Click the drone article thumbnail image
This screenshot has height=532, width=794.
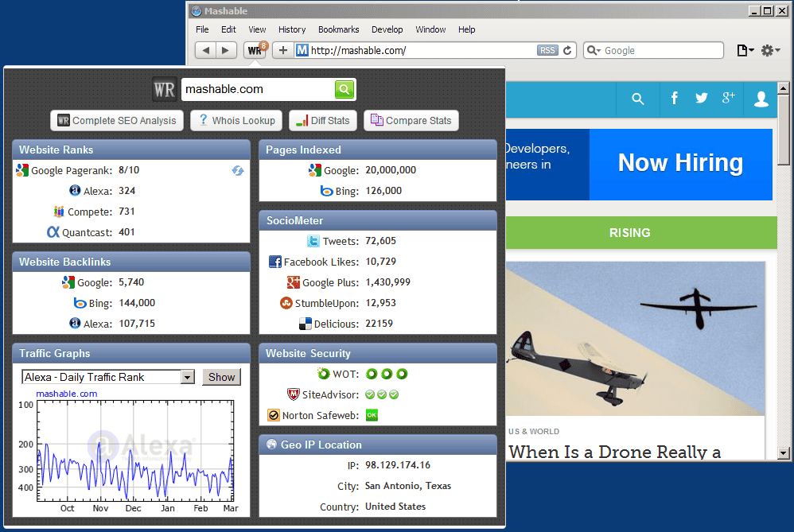636,339
